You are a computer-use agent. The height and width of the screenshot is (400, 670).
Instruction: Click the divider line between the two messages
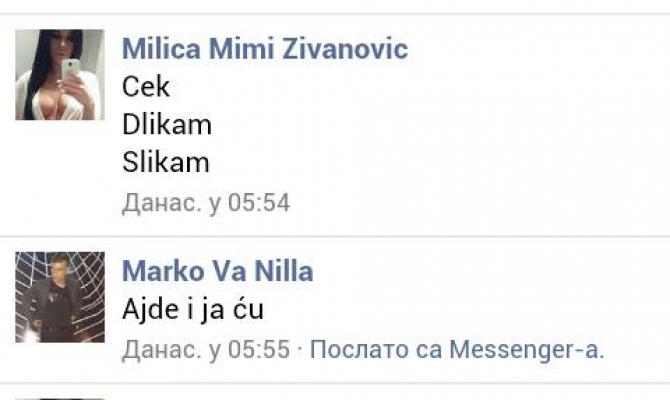pos(335,236)
